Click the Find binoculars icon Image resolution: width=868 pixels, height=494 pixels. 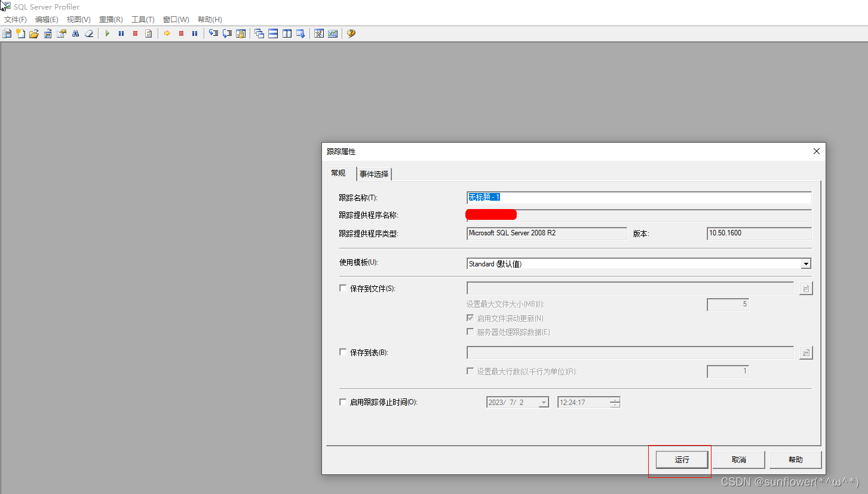click(x=75, y=33)
